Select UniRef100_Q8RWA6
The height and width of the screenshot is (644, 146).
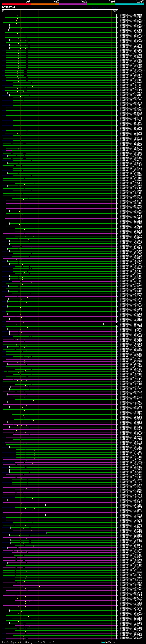131,82
